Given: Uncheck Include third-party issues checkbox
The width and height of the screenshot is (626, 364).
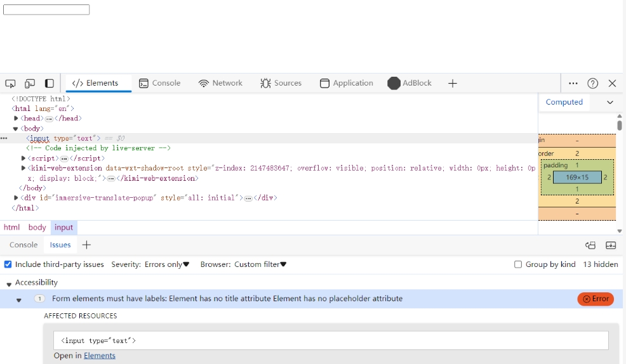Looking at the screenshot, I should 8,264.
